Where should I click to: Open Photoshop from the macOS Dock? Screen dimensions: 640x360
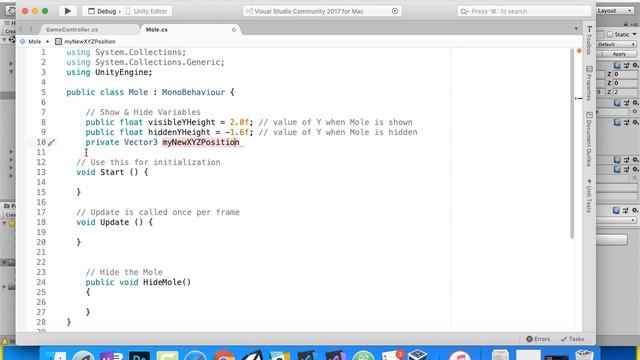click(140, 356)
